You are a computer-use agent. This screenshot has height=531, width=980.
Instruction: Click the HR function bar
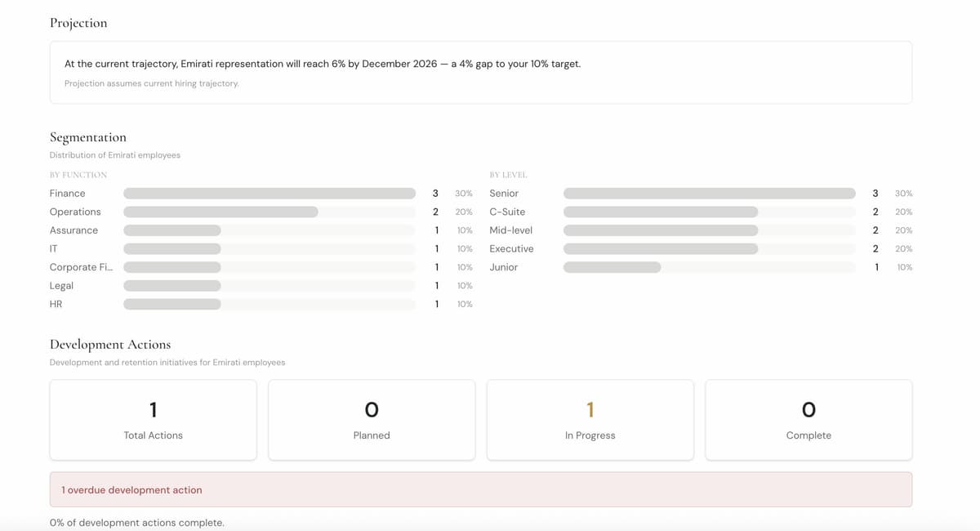(x=269, y=304)
